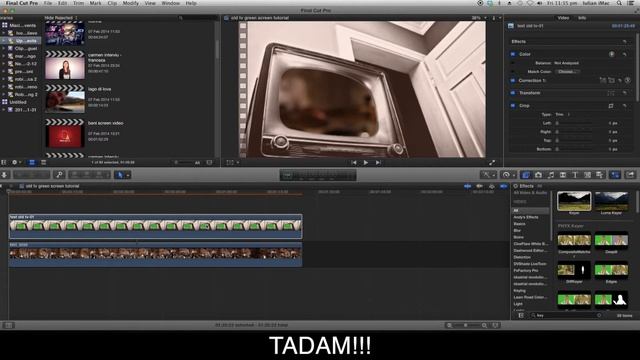Show Transform onscreen controls icon

coord(611,93)
